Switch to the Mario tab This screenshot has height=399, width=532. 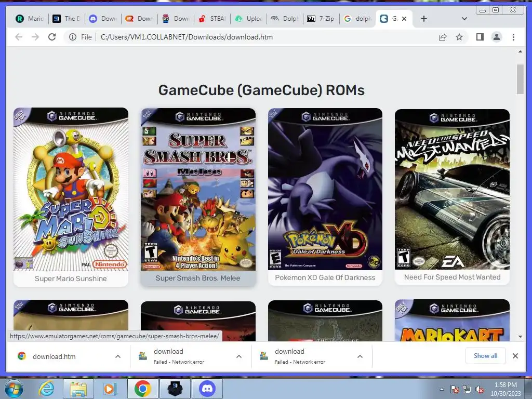click(x=30, y=19)
